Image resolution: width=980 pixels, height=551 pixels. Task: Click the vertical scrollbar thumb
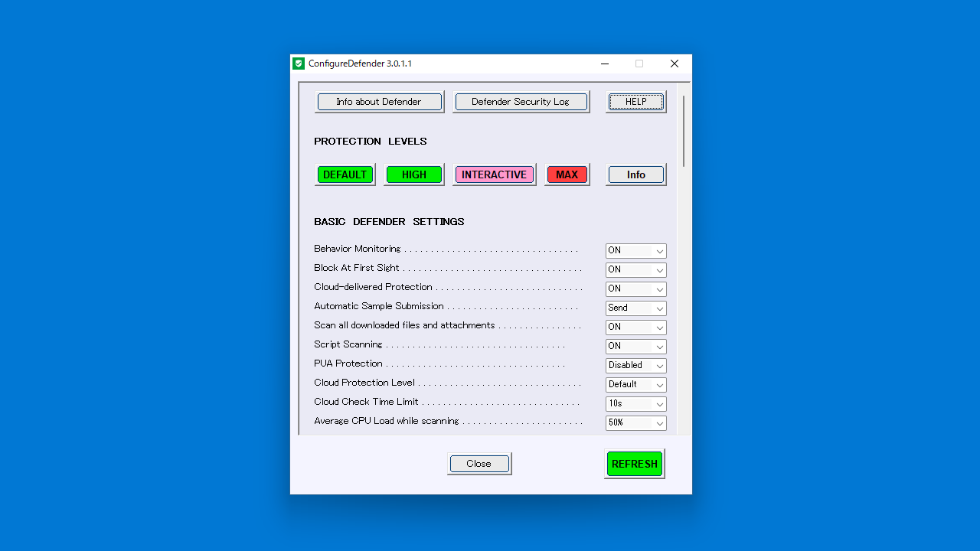(x=683, y=131)
